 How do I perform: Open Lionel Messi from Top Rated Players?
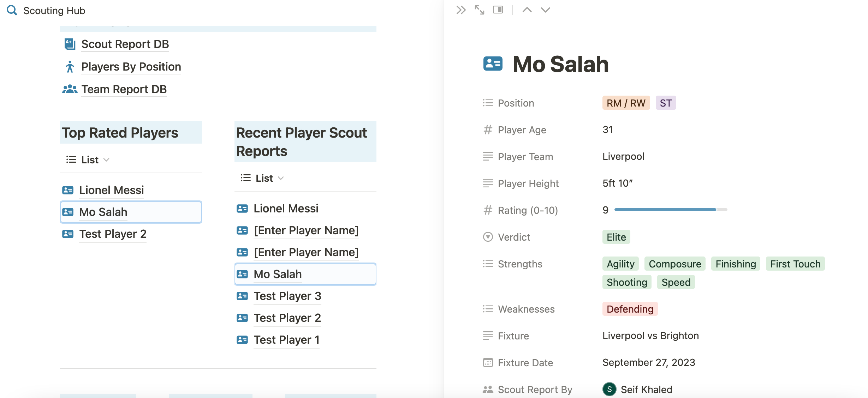point(111,190)
